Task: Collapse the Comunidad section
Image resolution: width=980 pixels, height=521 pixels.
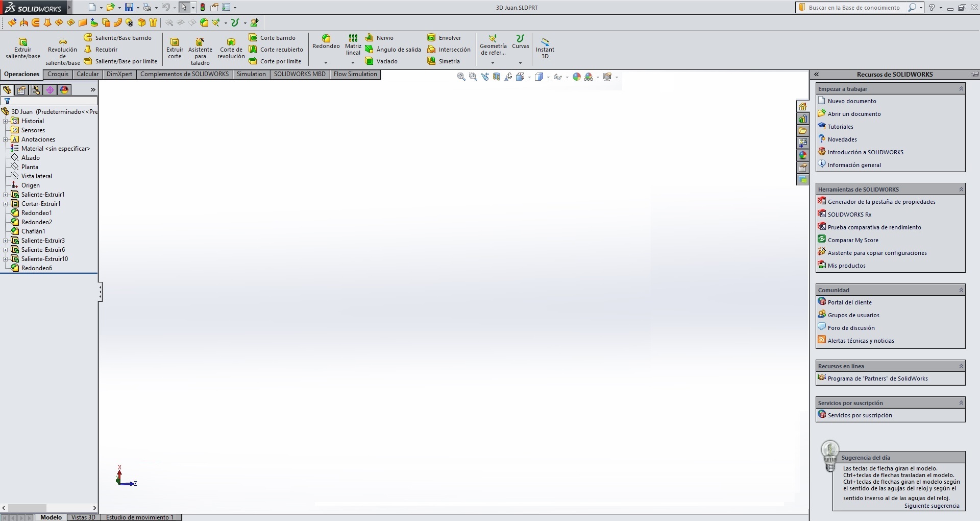Action: click(x=961, y=290)
